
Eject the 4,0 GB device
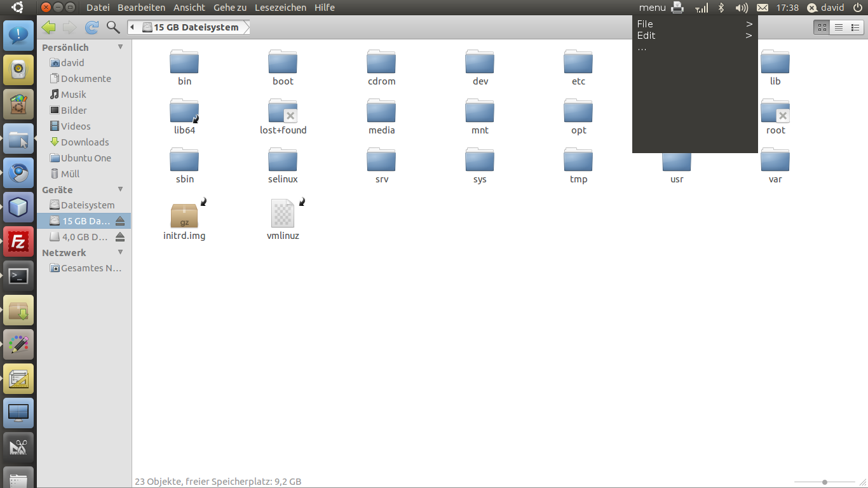point(120,237)
